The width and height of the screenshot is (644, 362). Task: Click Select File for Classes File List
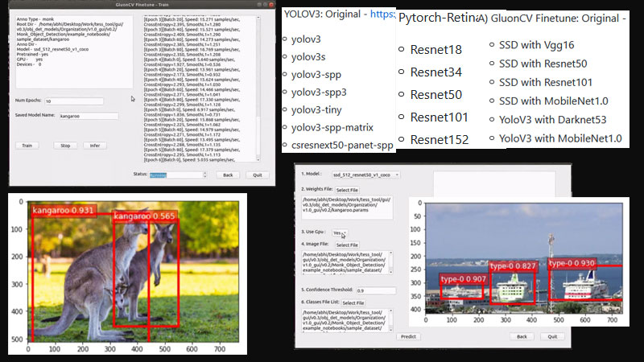point(354,302)
